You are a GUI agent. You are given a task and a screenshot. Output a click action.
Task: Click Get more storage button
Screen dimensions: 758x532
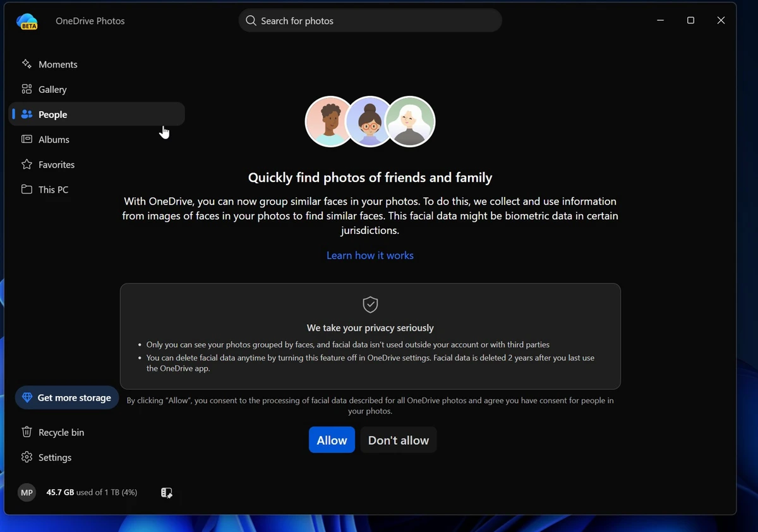[x=67, y=398]
